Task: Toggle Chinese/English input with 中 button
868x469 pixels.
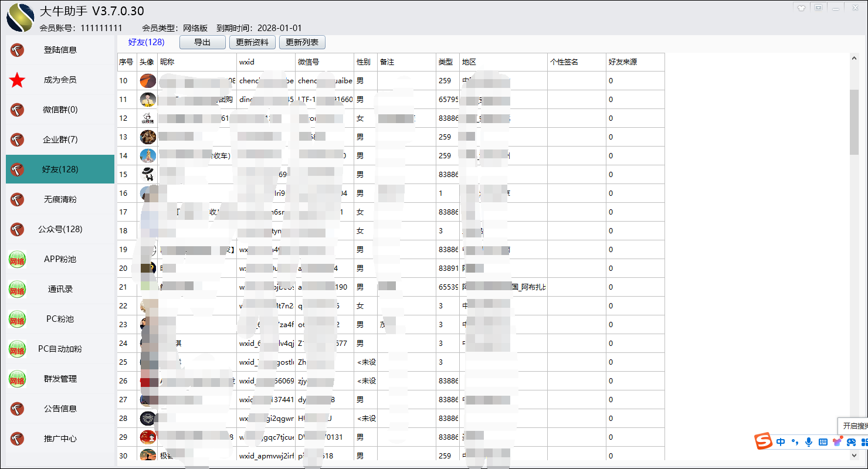Action: [780, 441]
